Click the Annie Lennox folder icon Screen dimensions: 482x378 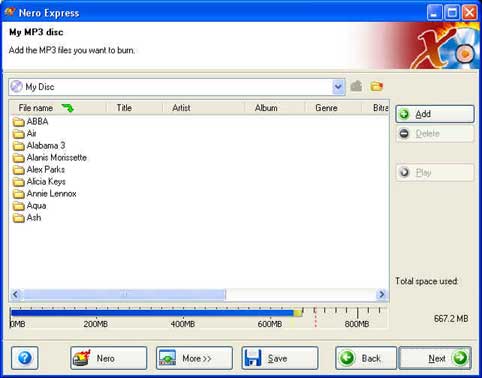pos(19,194)
